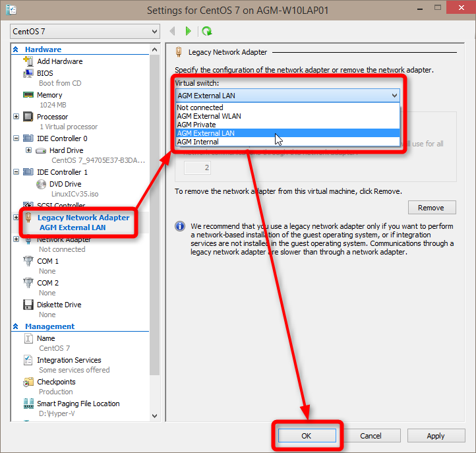476x453 pixels.
Task: Select the Add Hardware tree item
Action: coord(60,61)
